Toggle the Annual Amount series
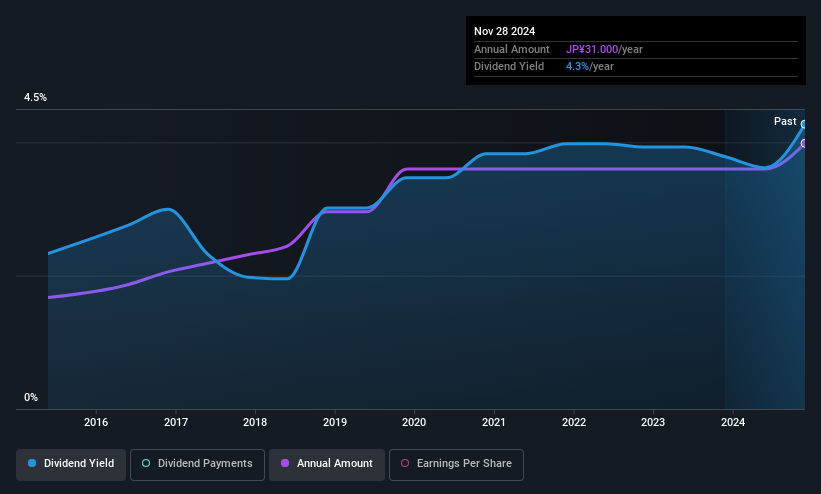The image size is (821, 494). click(327, 464)
